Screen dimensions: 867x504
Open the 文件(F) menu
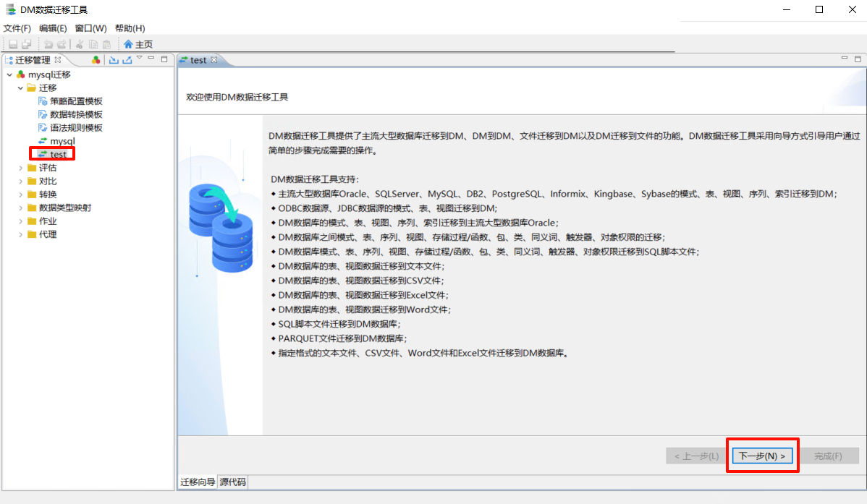click(x=17, y=28)
